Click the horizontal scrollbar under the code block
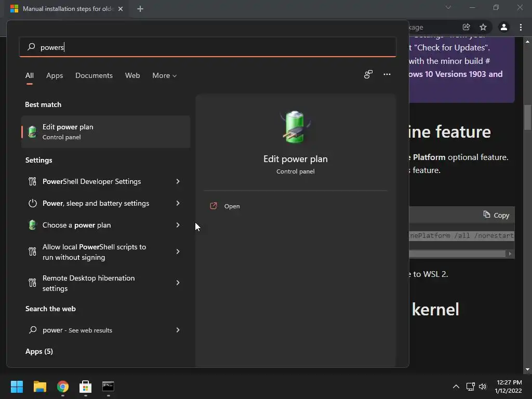This screenshot has width=532, height=399. pos(457,254)
